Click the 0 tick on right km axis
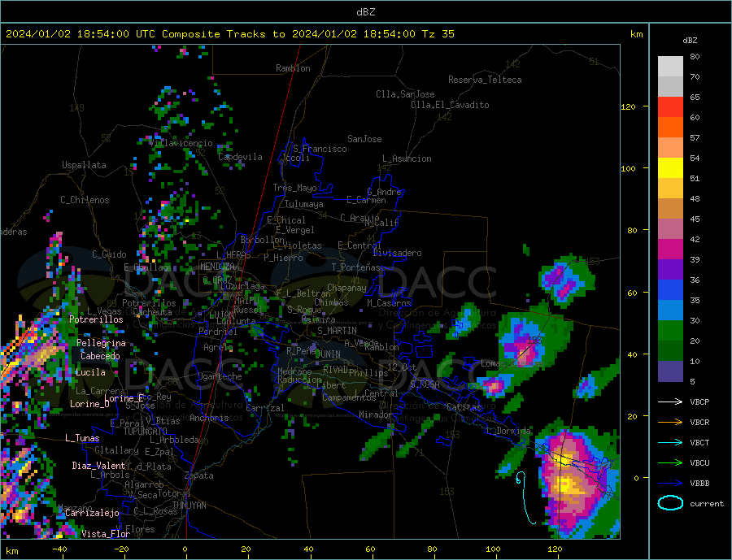 636,478
